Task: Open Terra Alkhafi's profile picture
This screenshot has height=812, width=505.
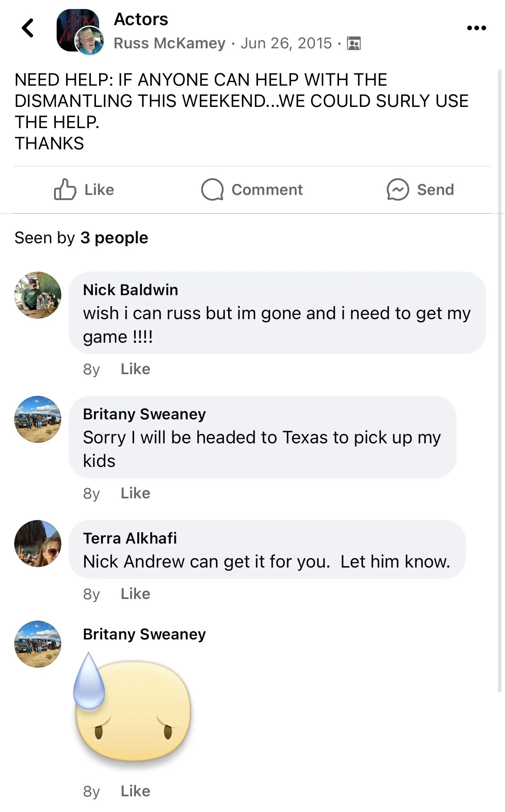Action: coord(38,543)
